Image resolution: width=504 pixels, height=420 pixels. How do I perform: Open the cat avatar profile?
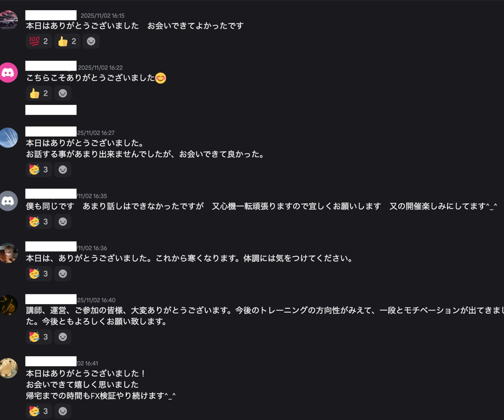click(x=8, y=253)
